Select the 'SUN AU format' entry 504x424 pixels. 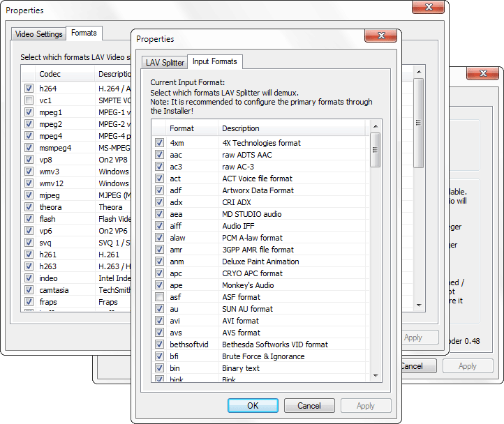click(248, 309)
